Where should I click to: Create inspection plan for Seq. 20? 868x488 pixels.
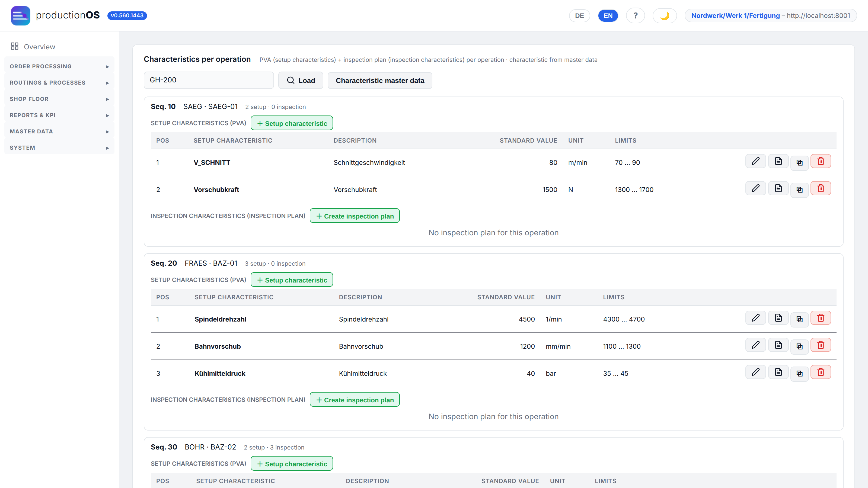(355, 400)
